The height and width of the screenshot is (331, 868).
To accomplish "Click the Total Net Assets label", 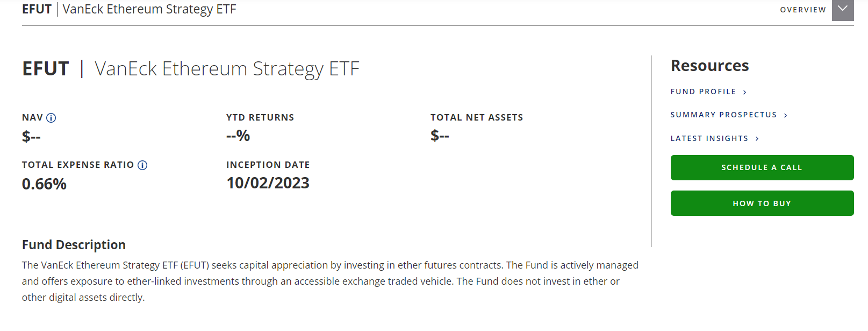I will tap(477, 117).
